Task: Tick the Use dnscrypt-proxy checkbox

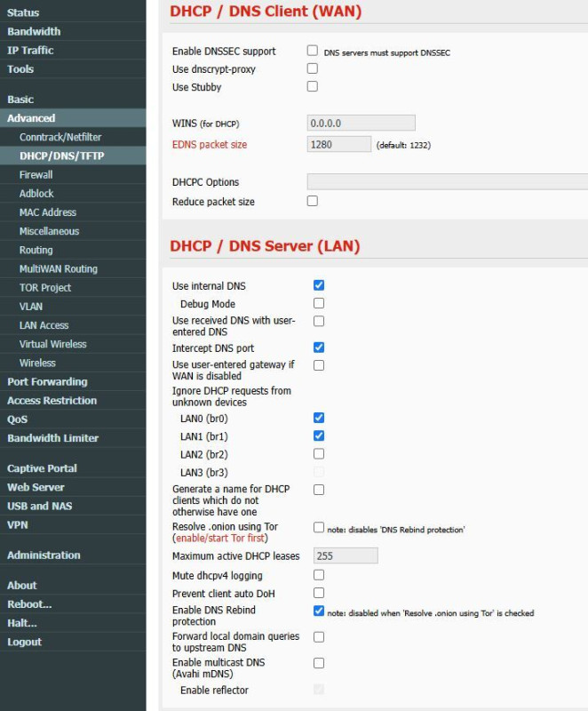Action: (312, 68)
